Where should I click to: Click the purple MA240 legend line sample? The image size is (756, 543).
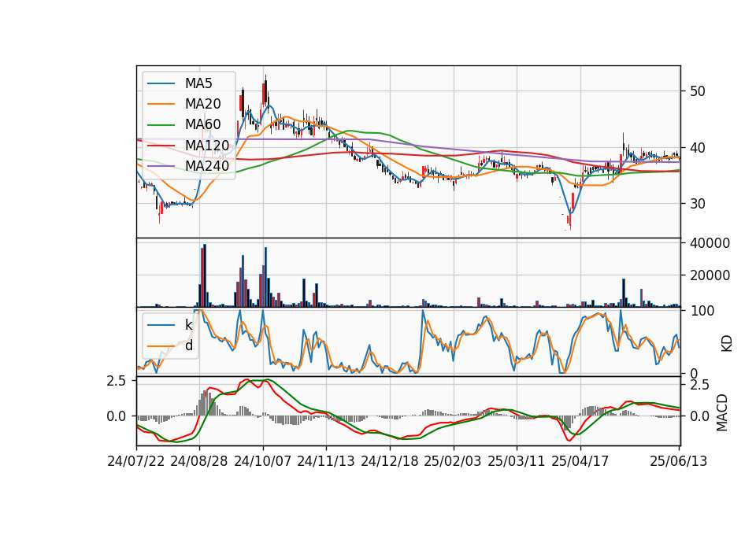tap(161, 166)
